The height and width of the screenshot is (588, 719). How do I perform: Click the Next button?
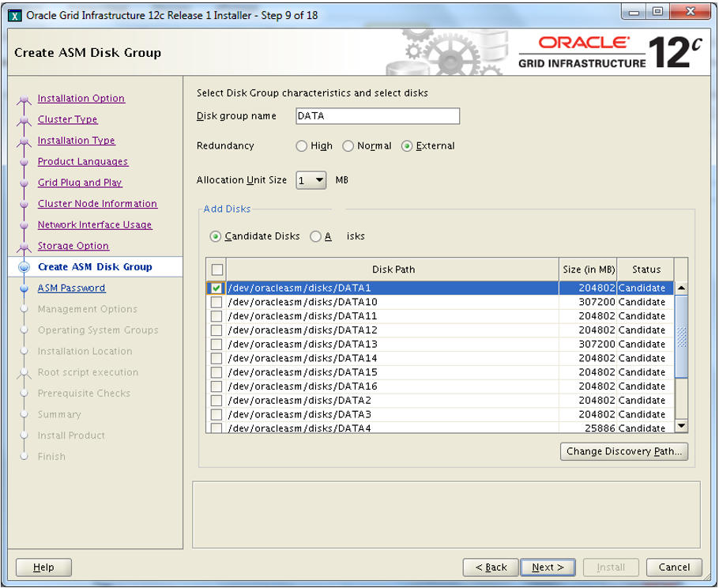point(548,567)
